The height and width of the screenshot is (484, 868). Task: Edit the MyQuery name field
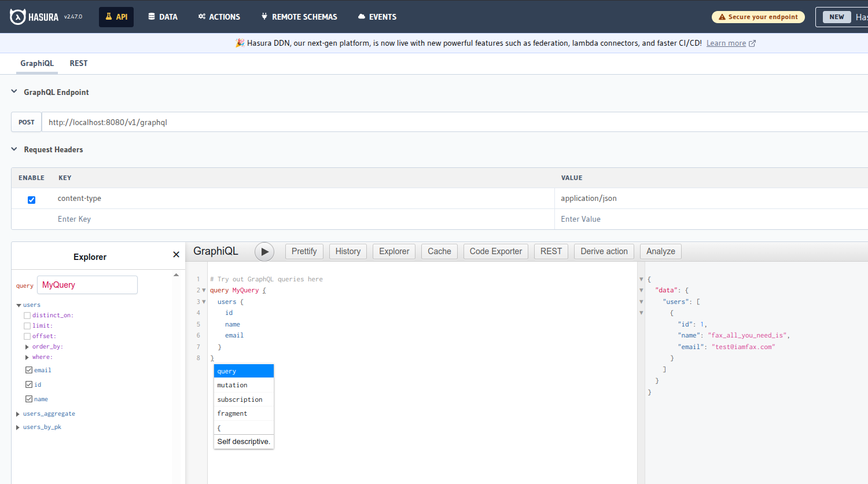[x=87, y=285]
